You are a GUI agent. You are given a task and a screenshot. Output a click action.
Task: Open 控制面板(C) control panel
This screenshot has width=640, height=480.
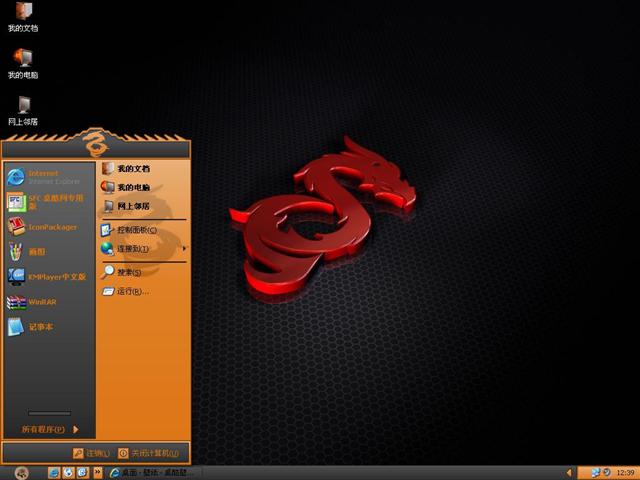coord(144,230)
